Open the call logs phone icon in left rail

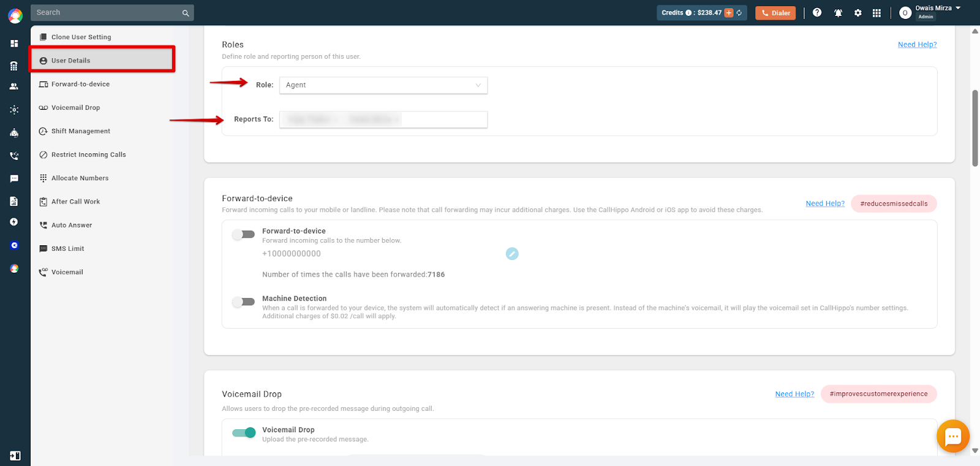14,156
